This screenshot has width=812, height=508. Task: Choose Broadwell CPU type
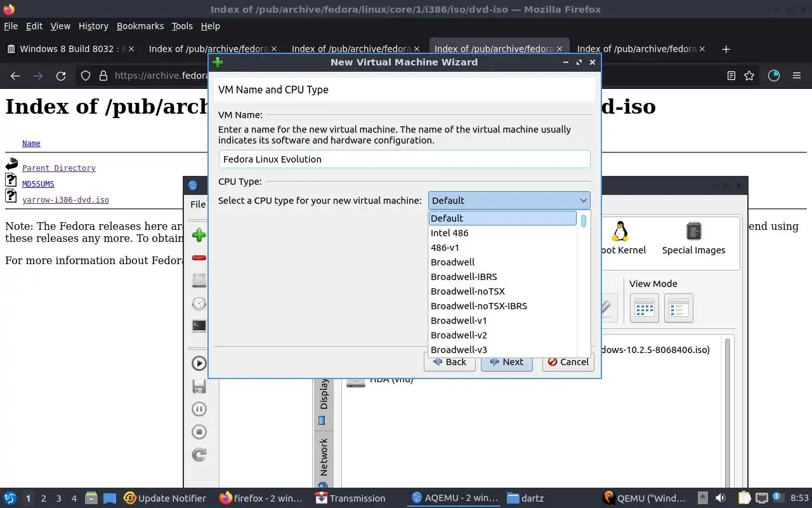click(502, 262)
